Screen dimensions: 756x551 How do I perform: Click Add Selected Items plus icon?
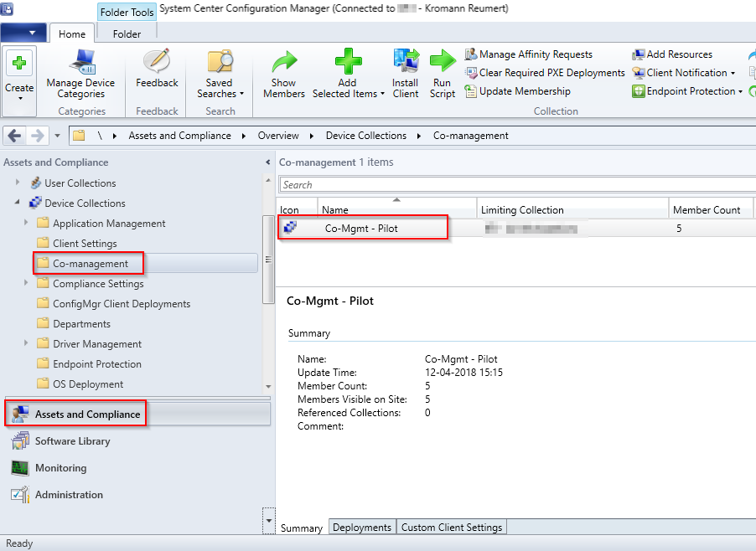click(x=348, y=61)
